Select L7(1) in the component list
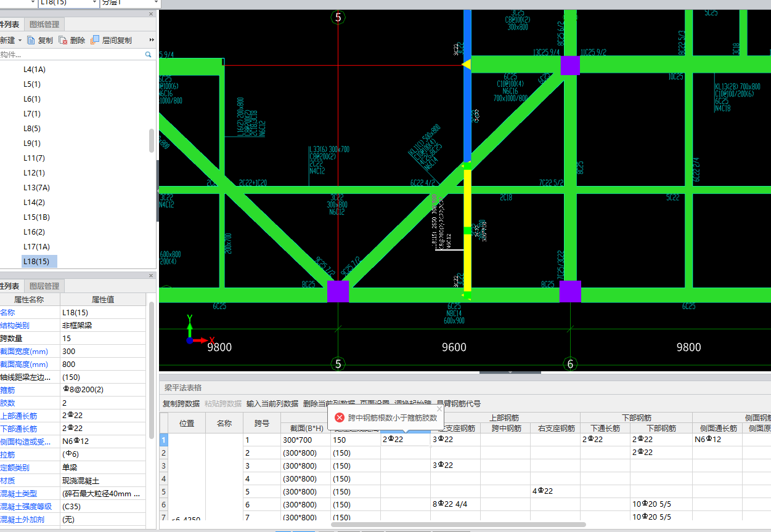This screenshot has width=771, height=532. coord(32,114)
